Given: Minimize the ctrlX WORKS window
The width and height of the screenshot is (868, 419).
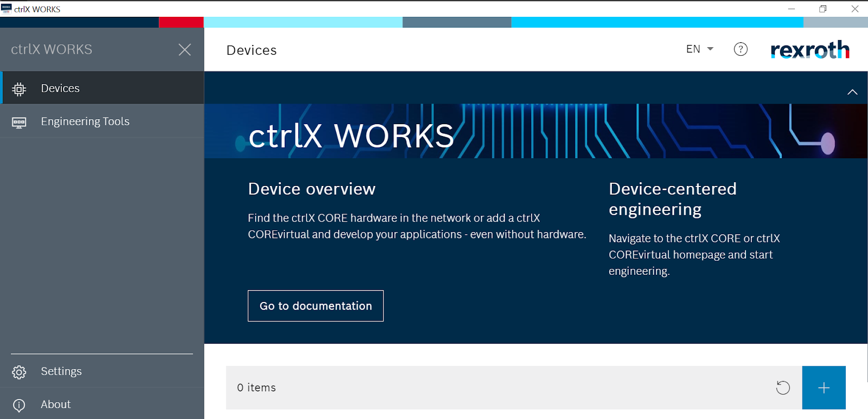Looking at the screenshot, I should (x=792, y=9).
